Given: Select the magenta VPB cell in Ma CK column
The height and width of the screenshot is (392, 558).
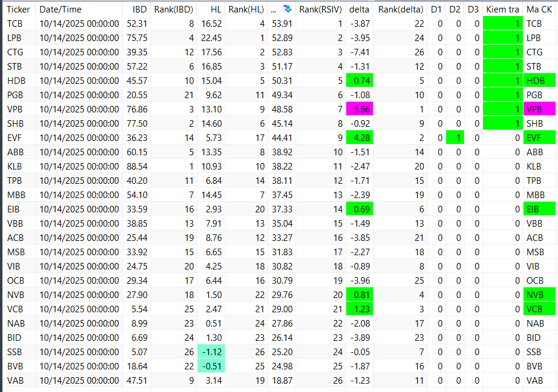Looking at the screenshot, I should click(x=539, y=109).
